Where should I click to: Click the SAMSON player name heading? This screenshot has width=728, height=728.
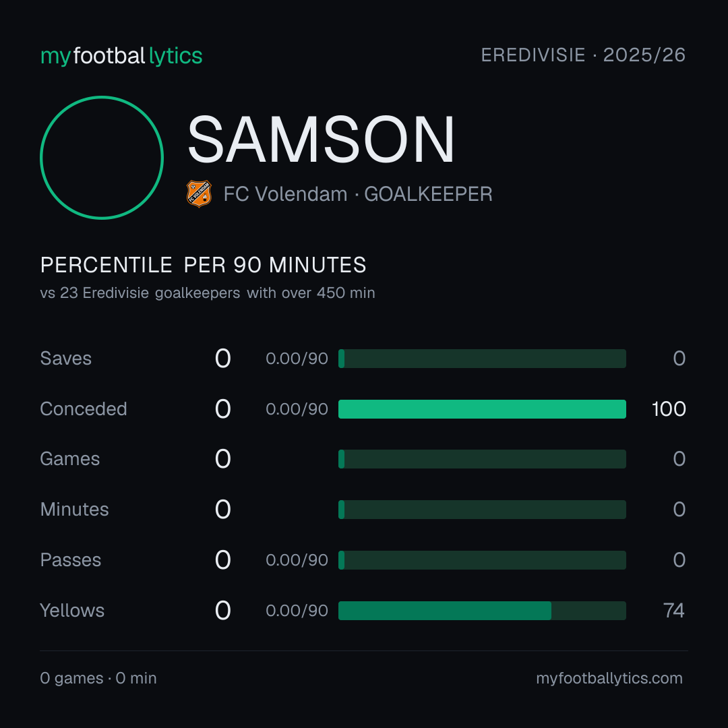point(321,140)
